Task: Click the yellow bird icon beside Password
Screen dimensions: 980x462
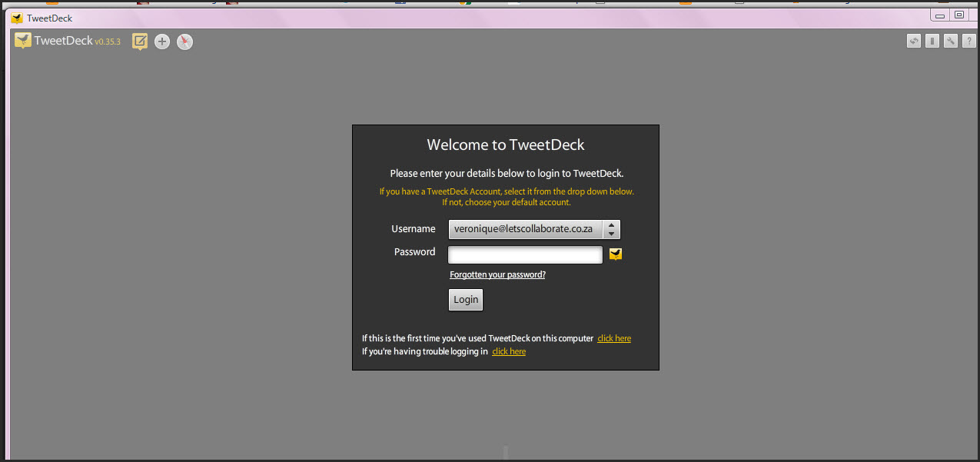Action: coord(616,254)
